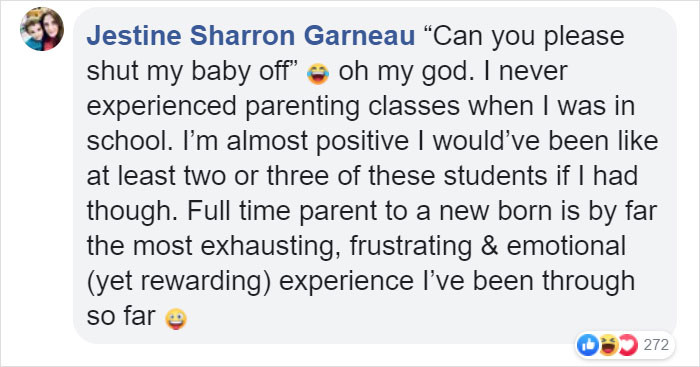This screenshot has width=700, height=367.
Task: Click the word 'school.' in the comment
Action: click(130, 141)
